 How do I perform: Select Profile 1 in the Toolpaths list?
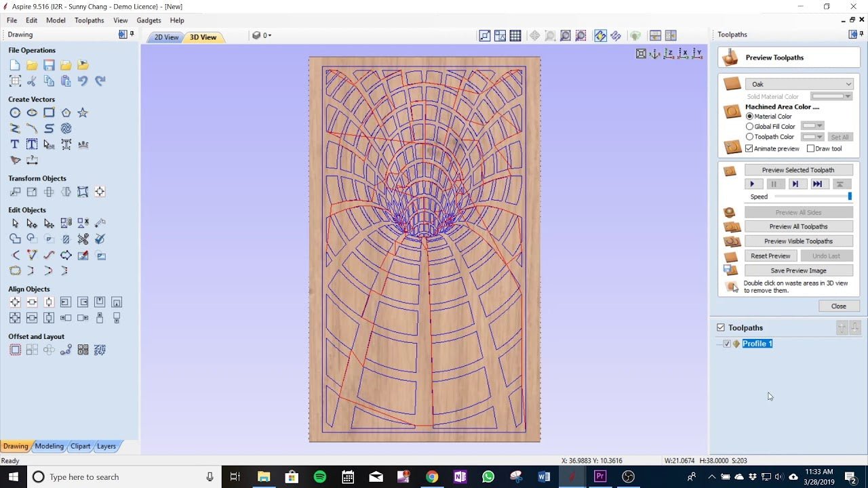pyautogui.click(x=757, y=344)
